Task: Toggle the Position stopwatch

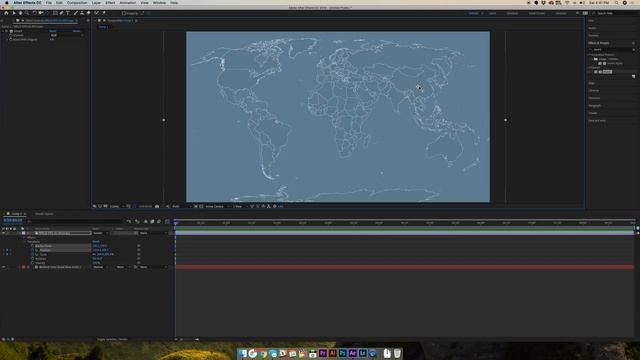Action: [33, 250]
